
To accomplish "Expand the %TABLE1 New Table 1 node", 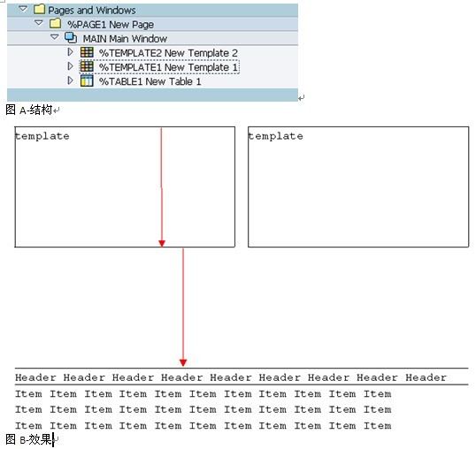I will click(x=71, y=80).
